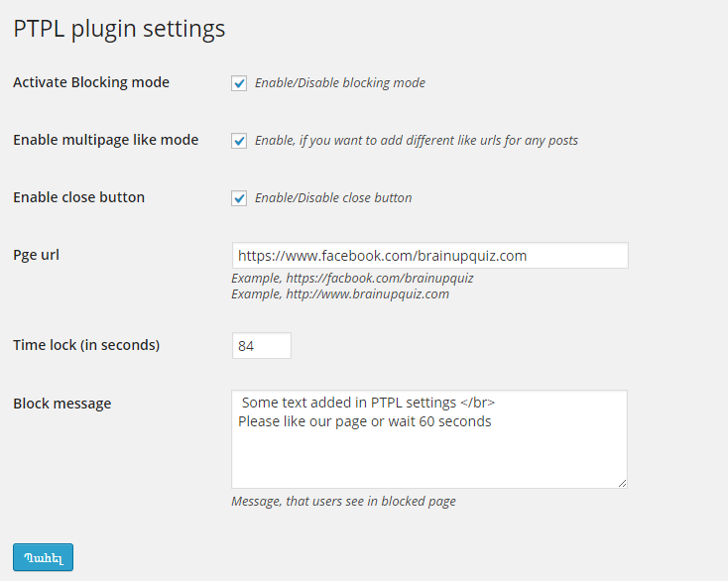
Task: Click the multipage like urls description text
Action: click(x=417, y=140)
